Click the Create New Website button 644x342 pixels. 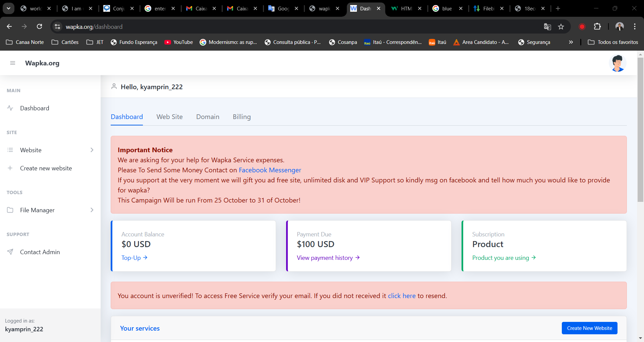click(589, 328)
